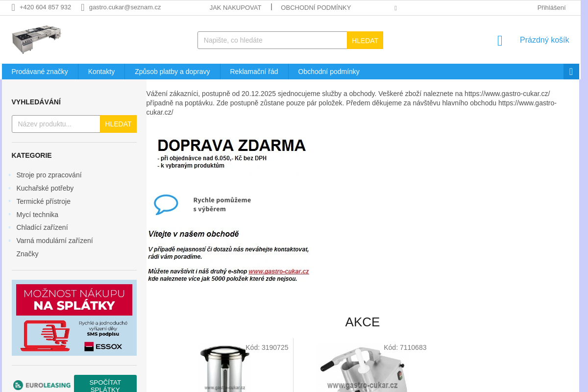588x392 pixels.
Task: Click the shopping cart icon beside "Prázdný košík"
Action: click(499, 40)
